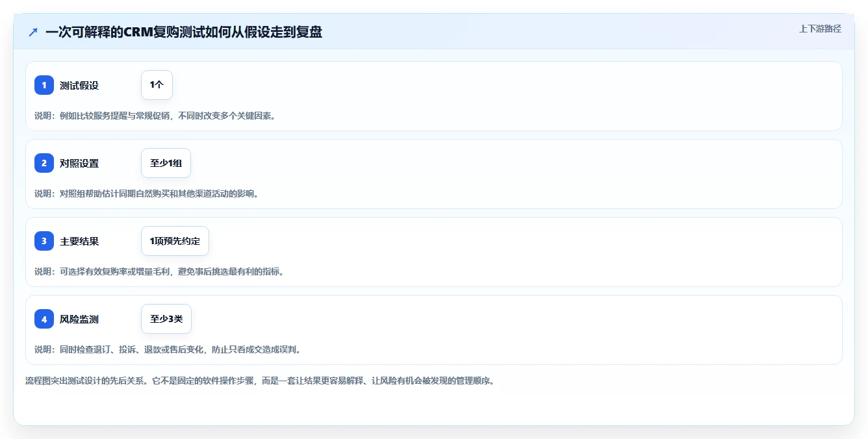This screenshot has height=439, width=868.
Task: Click the "至少1组" value pill
Action: tap(166, 163)
